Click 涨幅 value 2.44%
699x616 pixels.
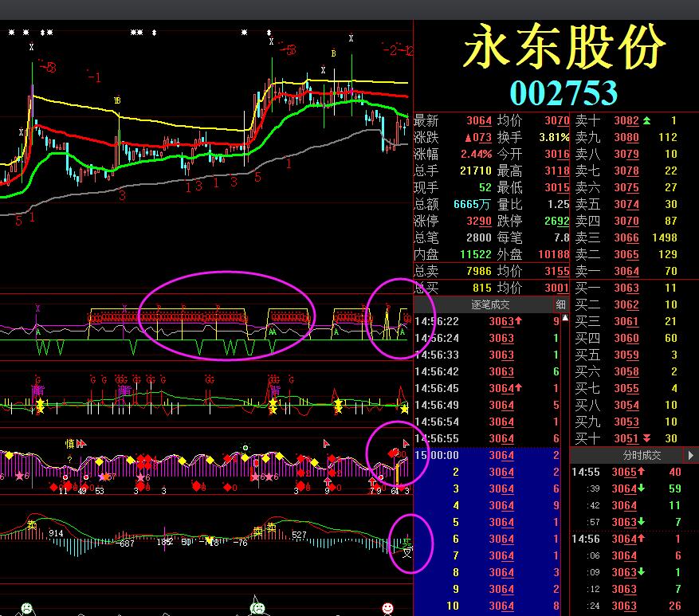click(x=476, y=155)
